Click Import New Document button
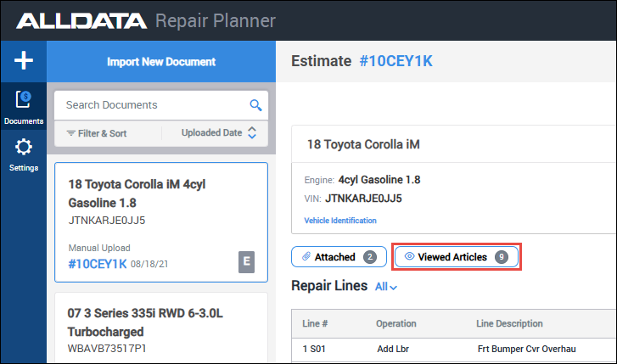The width and height of the screenshot is (617, 364). point(161,62)
